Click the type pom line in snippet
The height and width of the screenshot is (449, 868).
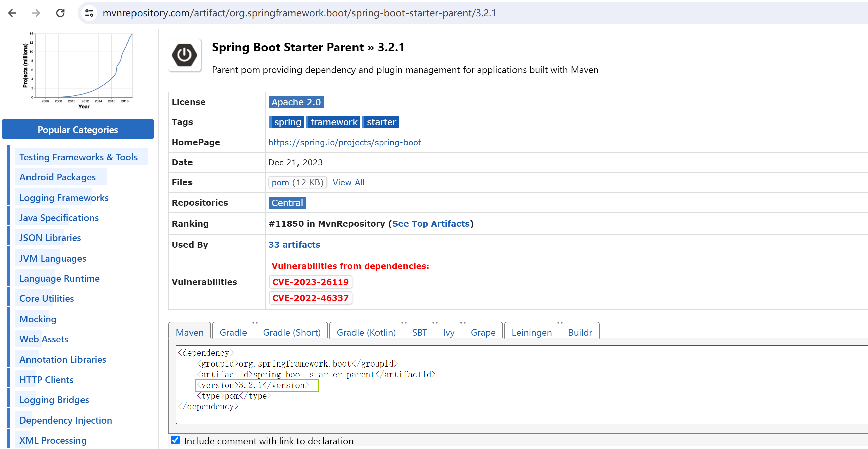234,396
